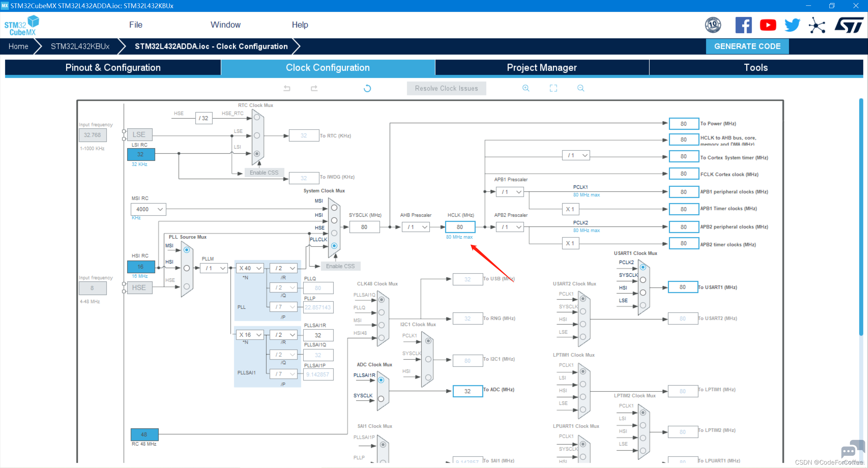Image resolution: width=868 pixels, height=468 pixels.
Task: Click the SYSCLK (MHz) value field
Action: click(364, 227)
